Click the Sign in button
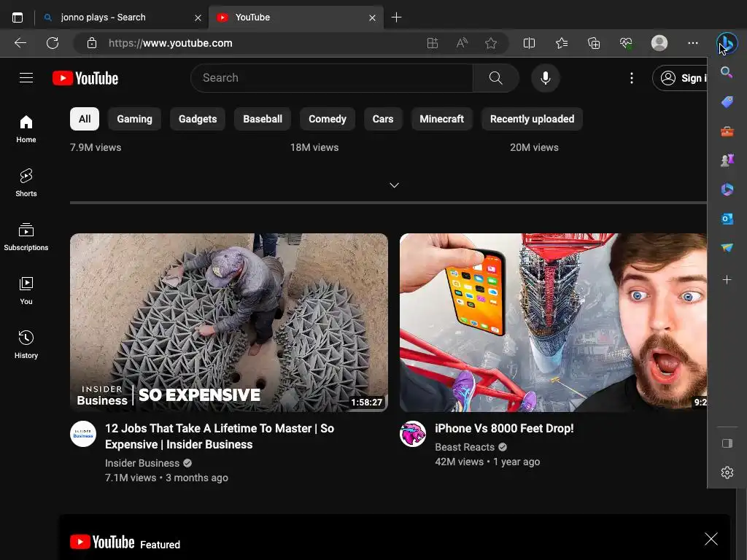Viewport: 747px width, 560px height. (681, 78)
